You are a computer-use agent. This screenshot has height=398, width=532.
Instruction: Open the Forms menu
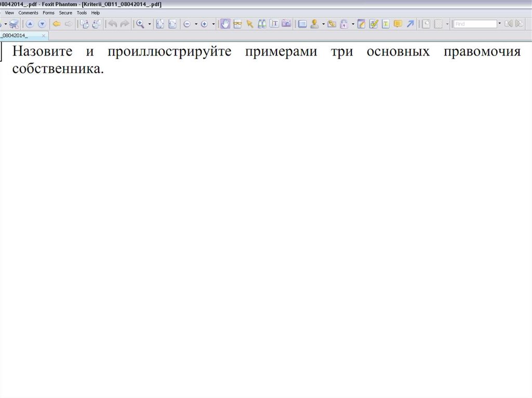[x=48, y=12]
